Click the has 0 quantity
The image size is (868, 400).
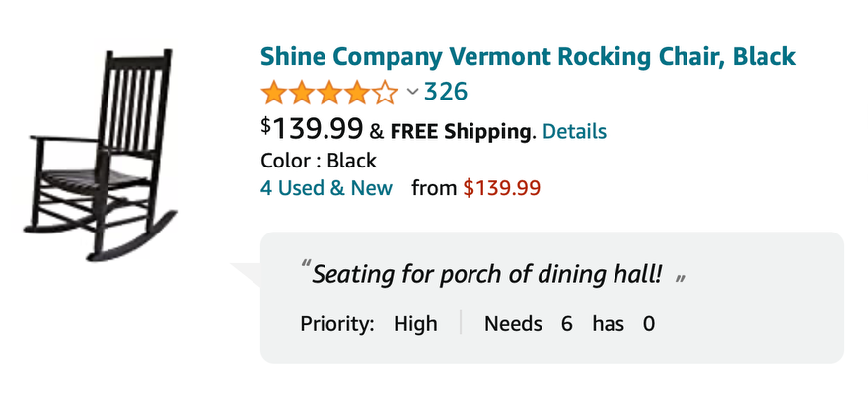(x=649, y=323)
